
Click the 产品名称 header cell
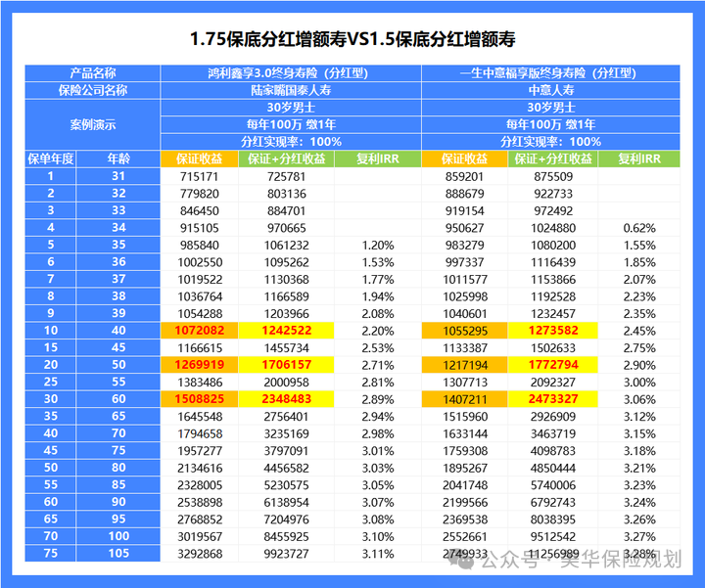(x=92, y=73)
